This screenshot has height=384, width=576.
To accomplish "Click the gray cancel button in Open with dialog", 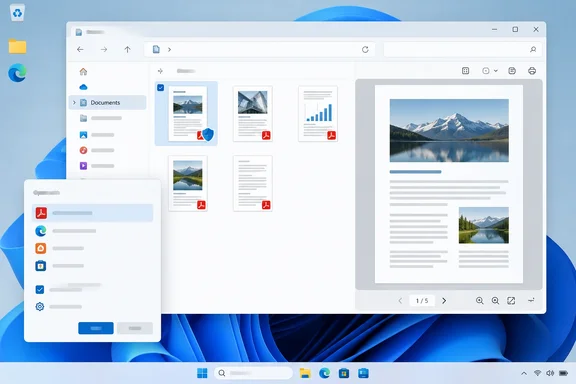I will [135, 328].
